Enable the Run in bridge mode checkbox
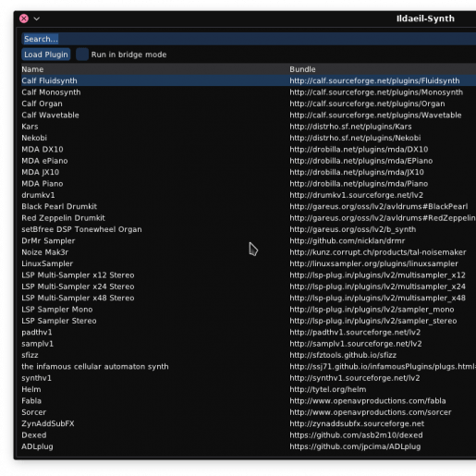The image size is (476, 476). [82, 55]
